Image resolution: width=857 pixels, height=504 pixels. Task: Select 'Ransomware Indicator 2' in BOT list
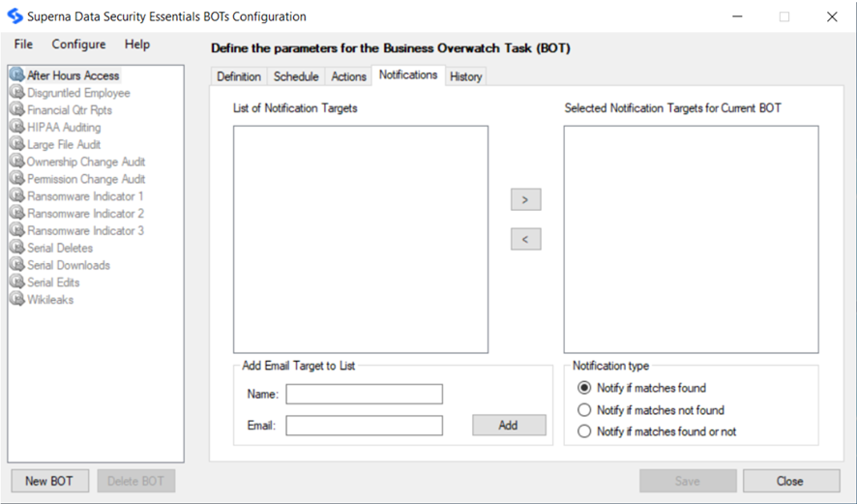point(85,213)
